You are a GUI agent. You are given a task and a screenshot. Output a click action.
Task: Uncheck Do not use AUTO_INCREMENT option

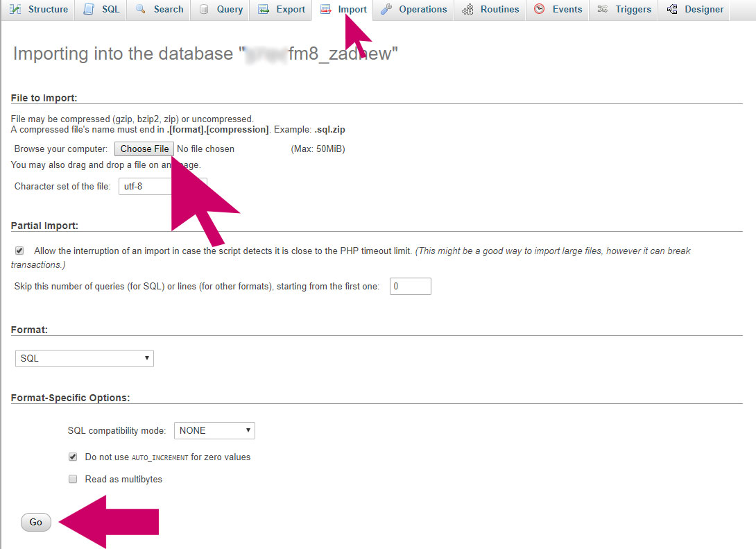(x=73, y=457)
